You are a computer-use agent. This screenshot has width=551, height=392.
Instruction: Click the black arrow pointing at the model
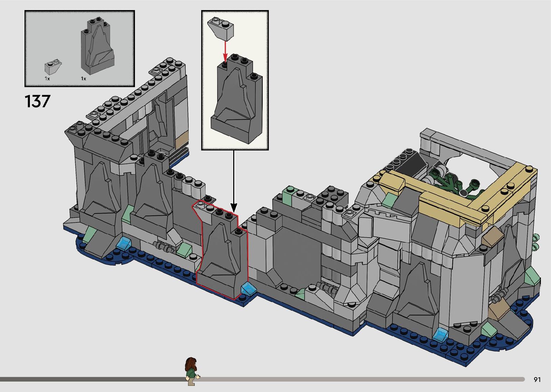click(x=234, y=180)
